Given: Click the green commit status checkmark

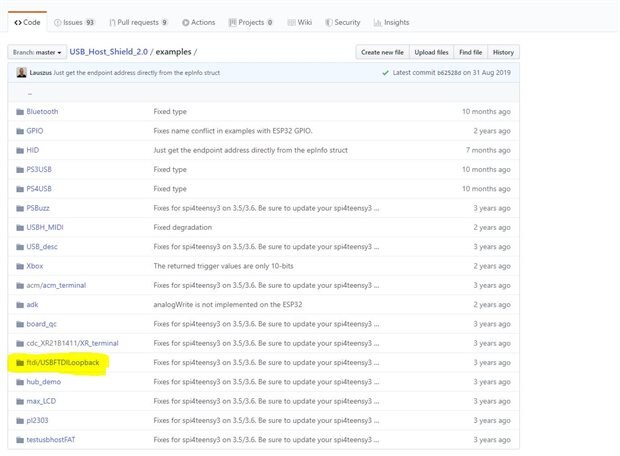Looking at the screenshot, I should click(x=386, y=73).
